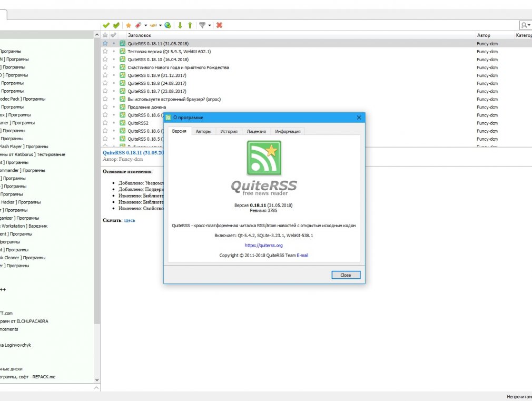Toggle star for QuiteRSS 0.18.7 row
Viewport: 532px width, 401px height.
click(x=105, y=91)
